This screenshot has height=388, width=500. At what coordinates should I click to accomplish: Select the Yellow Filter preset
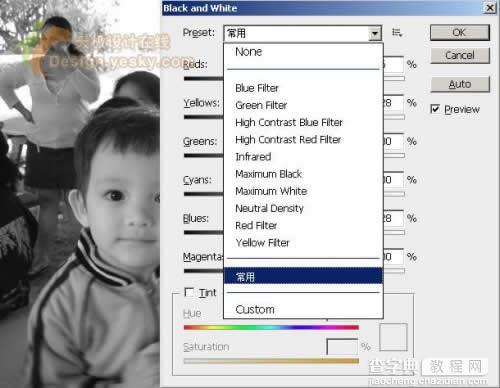point(262,243)
